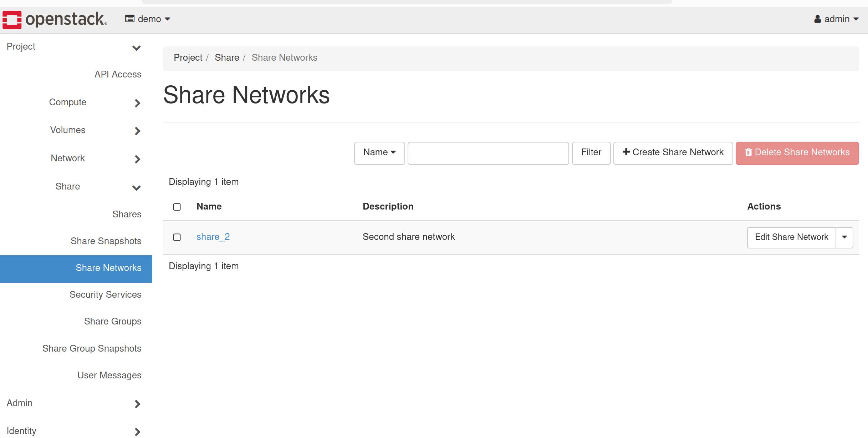Collapse the Share menu chevron
868x438 pixels.
[x=136, y=187]
